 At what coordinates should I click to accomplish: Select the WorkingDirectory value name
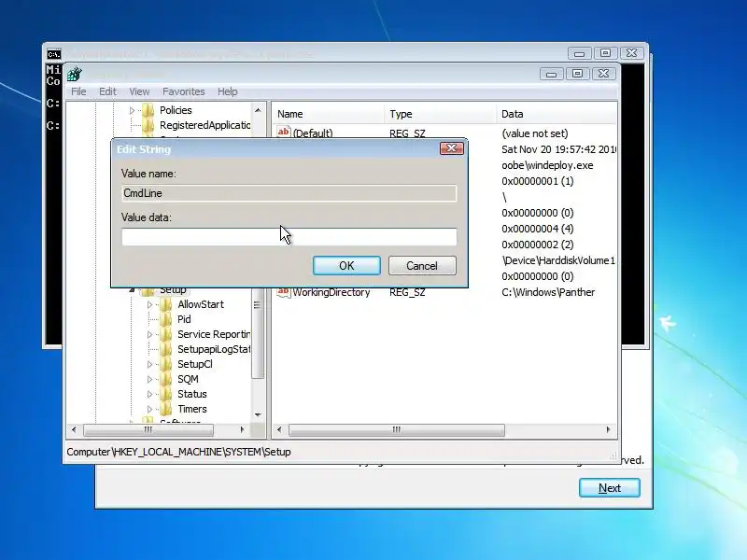coord(331,292)
